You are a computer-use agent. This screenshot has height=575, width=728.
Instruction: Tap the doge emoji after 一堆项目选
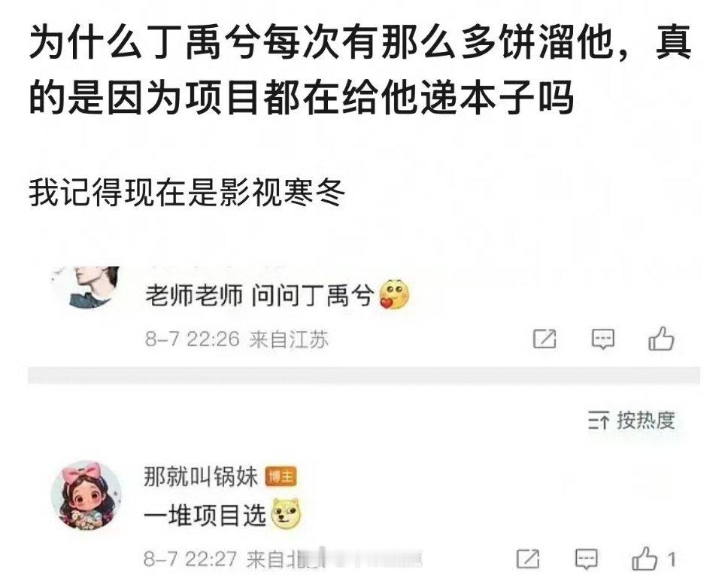[x=286, y=514]
